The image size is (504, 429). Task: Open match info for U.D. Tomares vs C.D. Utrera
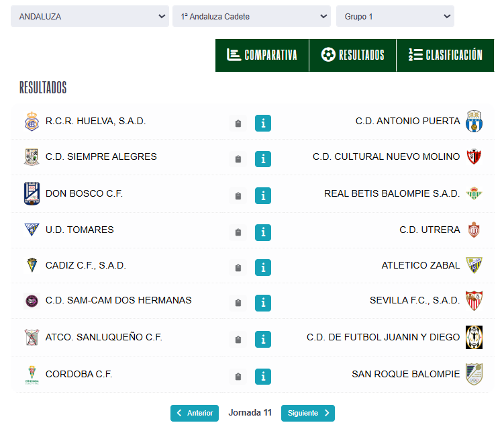[x=263, y=232]
